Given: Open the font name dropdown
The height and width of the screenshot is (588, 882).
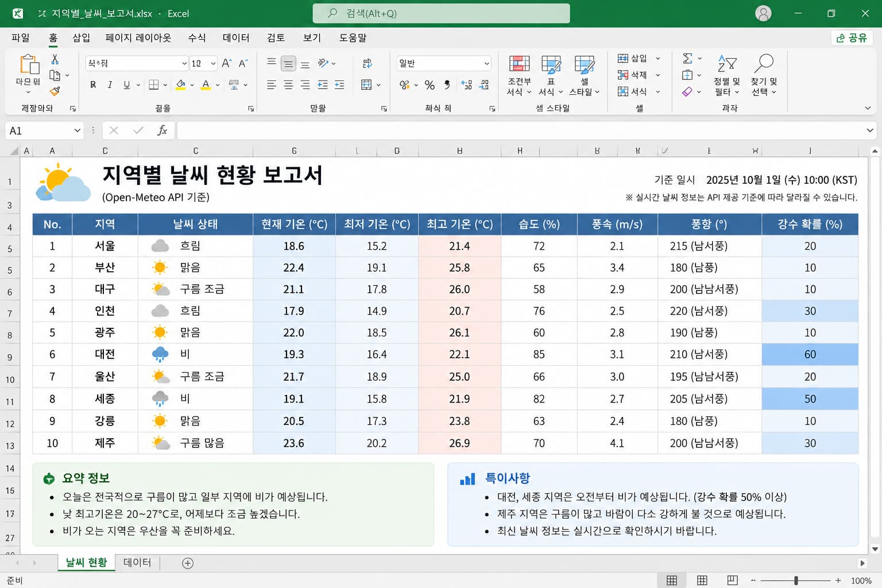Looking at the screenshot, I should pyautogui.click(x=184, y=63).
